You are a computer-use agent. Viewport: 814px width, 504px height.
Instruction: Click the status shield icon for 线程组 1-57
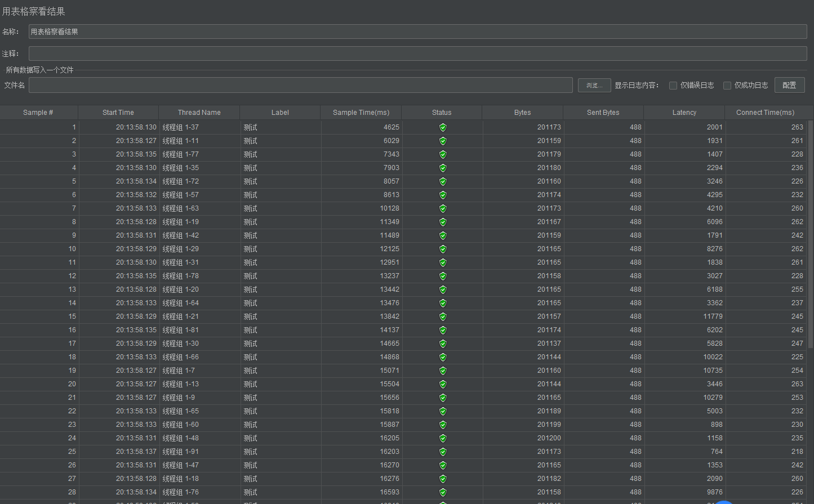[x=443, y=195]
